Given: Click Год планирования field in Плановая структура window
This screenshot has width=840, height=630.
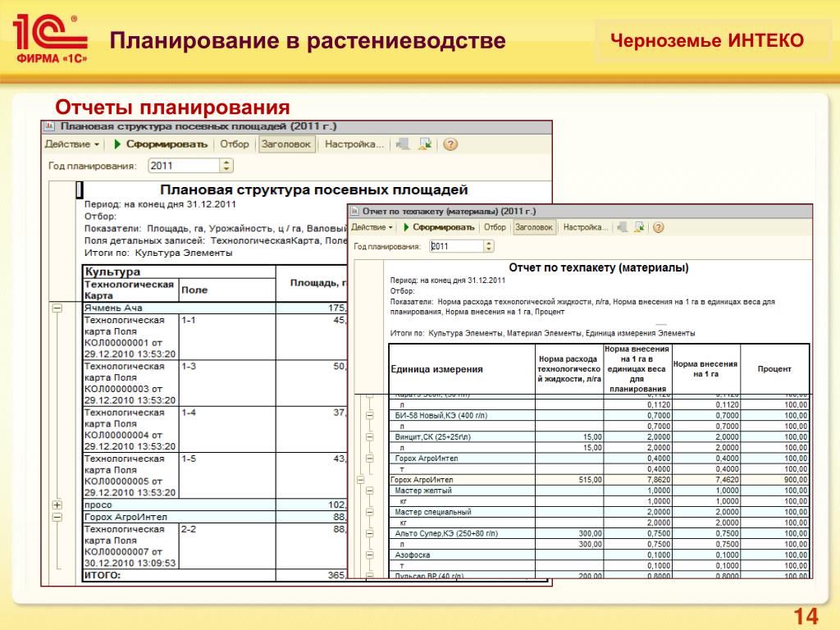Looking at the screenshot, I should point(184,166).
